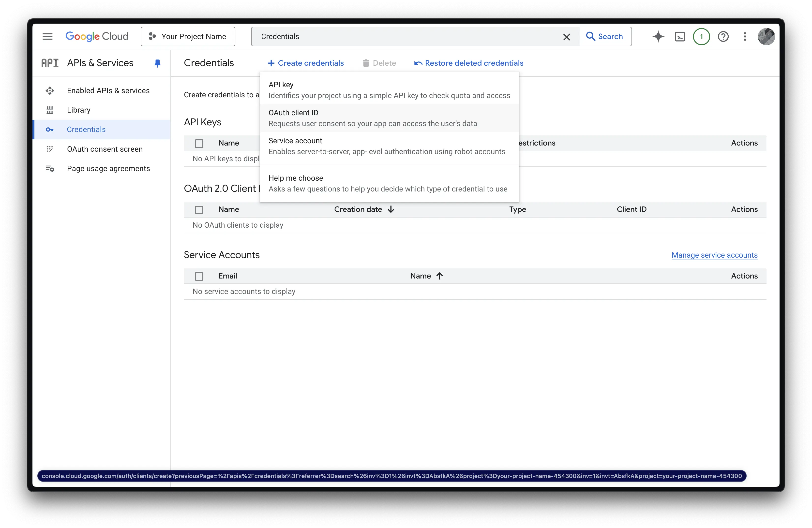Open the Your Project Name project picker
Image resolution: width=812 pixels, height=528 pixels.
[188, 36]
